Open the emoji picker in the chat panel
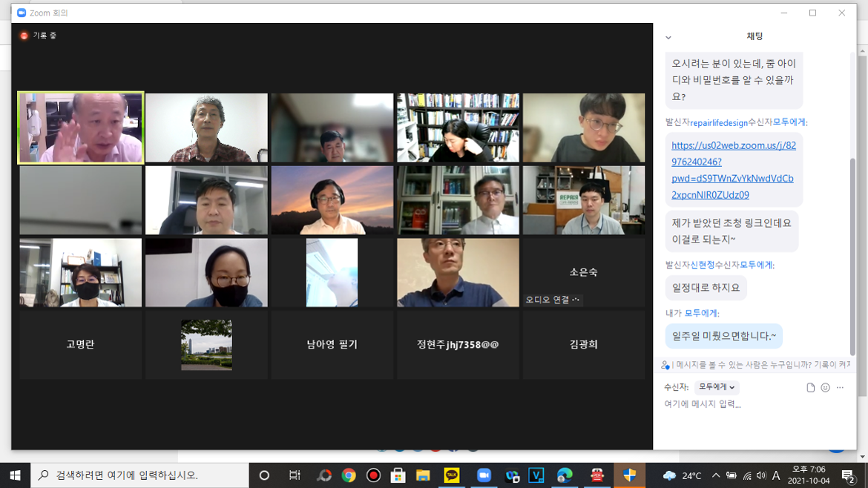 pos(825,386)
